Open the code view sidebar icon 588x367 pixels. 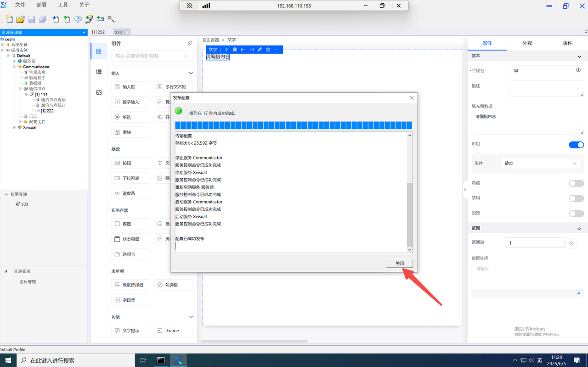[99, 92]
